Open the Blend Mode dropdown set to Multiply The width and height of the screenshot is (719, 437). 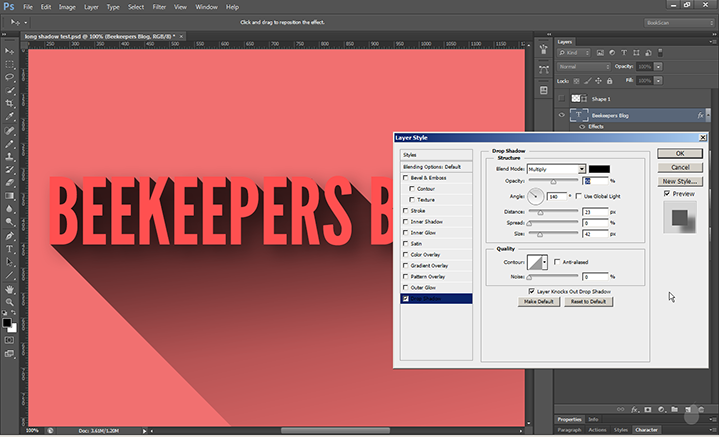tap(556, 169)
